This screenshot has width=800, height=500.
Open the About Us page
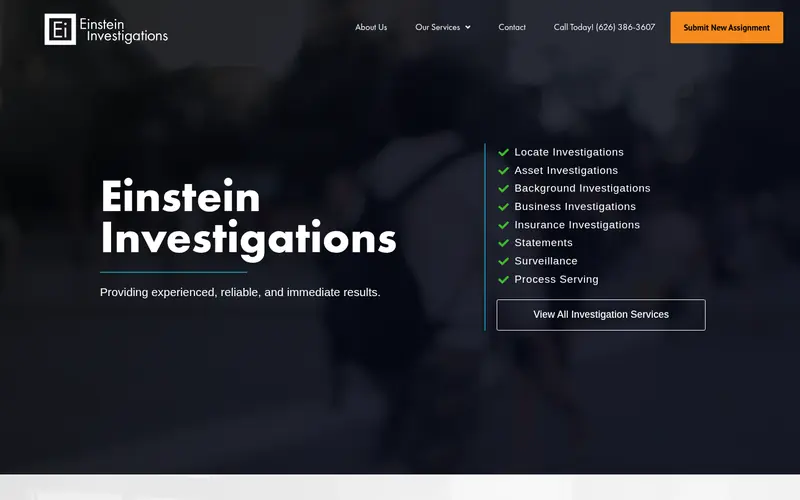tap(371, 27)
